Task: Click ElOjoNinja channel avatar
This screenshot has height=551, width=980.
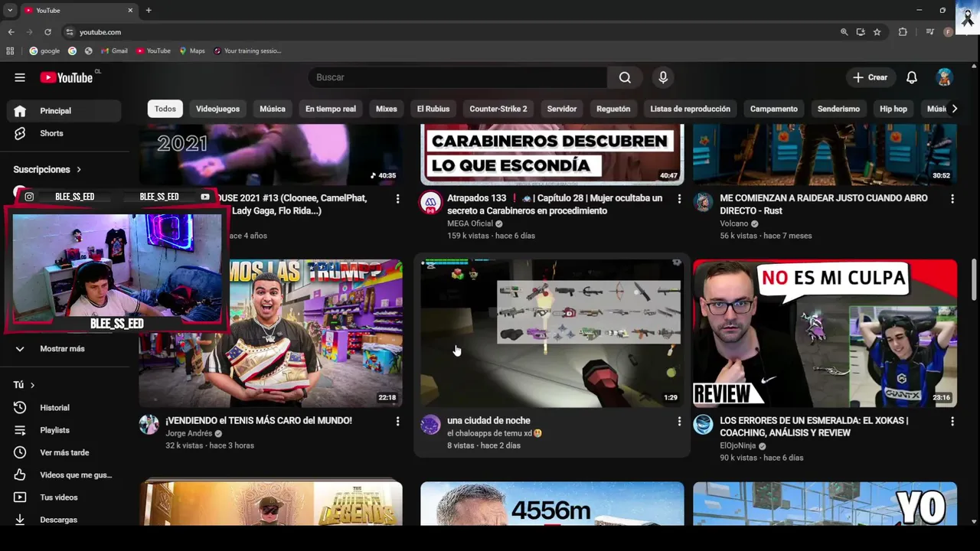Action: [703, 425]
